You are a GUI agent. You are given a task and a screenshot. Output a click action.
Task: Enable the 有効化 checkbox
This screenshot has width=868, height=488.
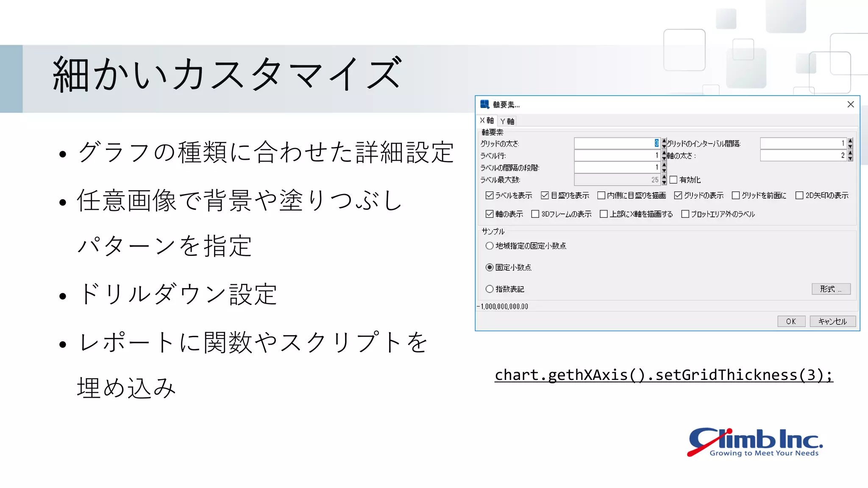coord(673,180)
